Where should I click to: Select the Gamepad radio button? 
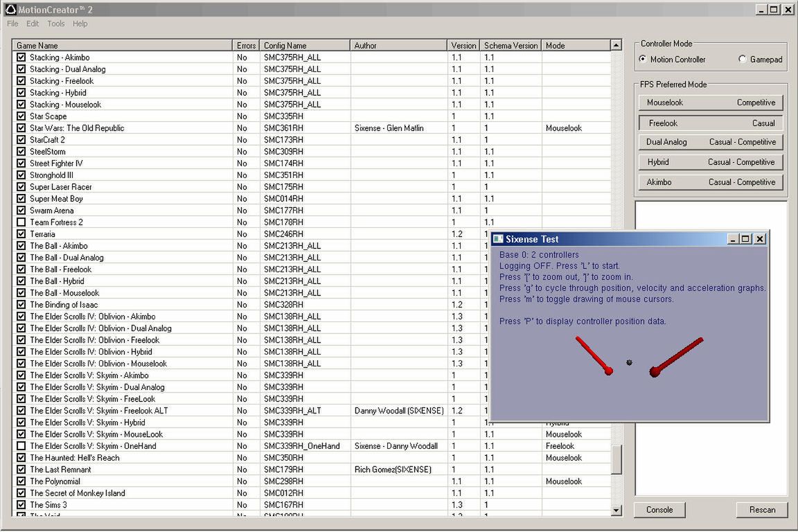[742, 59]
